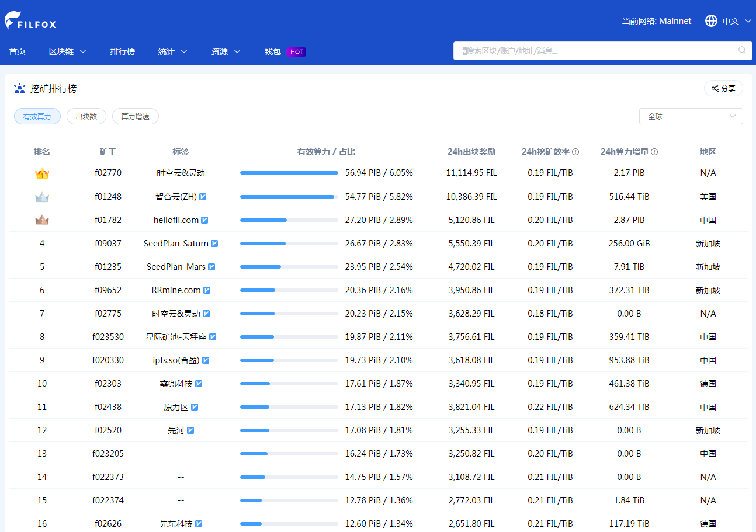Screen dimensions: 756x532
Task: Switch to 算力增速 ranking filter
Action: [135, 116]
